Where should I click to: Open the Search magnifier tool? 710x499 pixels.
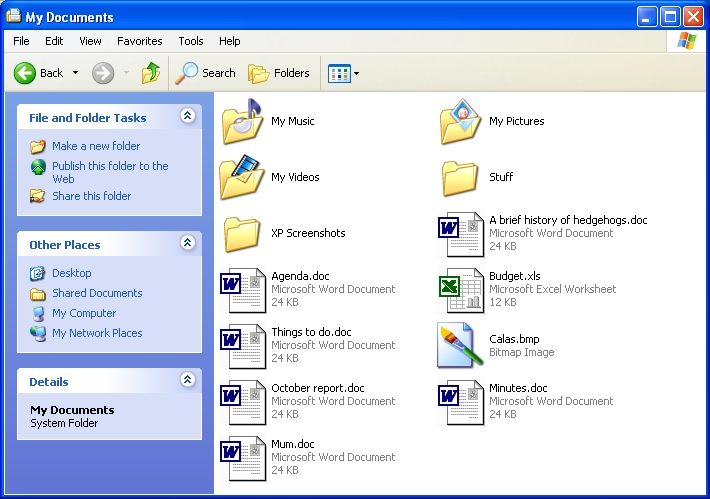206,73
